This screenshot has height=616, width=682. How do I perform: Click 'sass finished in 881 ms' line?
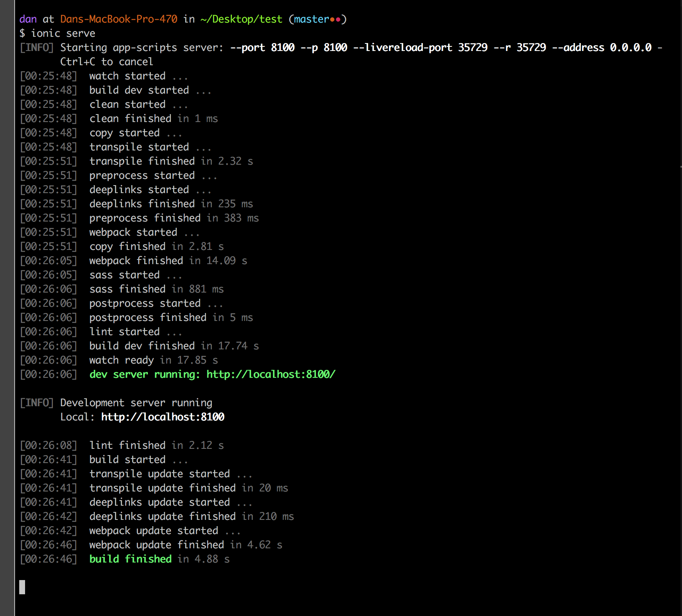pyautogui.click(x=156, y=289)
